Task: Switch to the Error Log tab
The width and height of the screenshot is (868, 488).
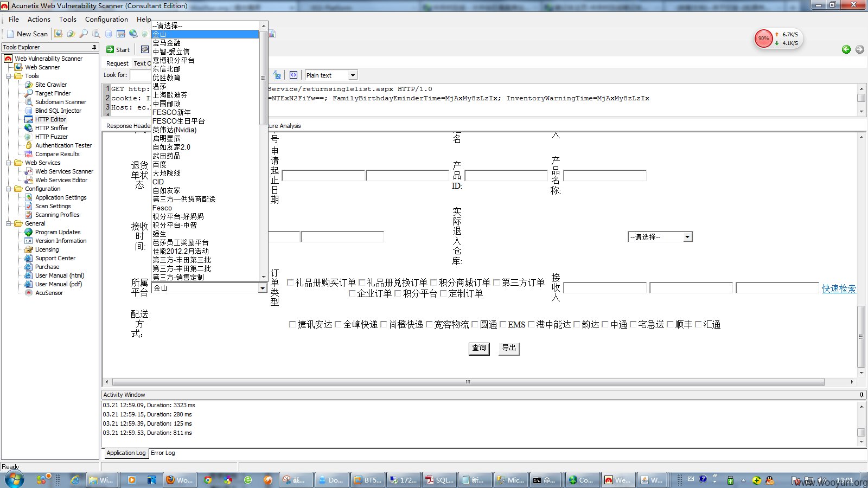Action: point(163,453)
